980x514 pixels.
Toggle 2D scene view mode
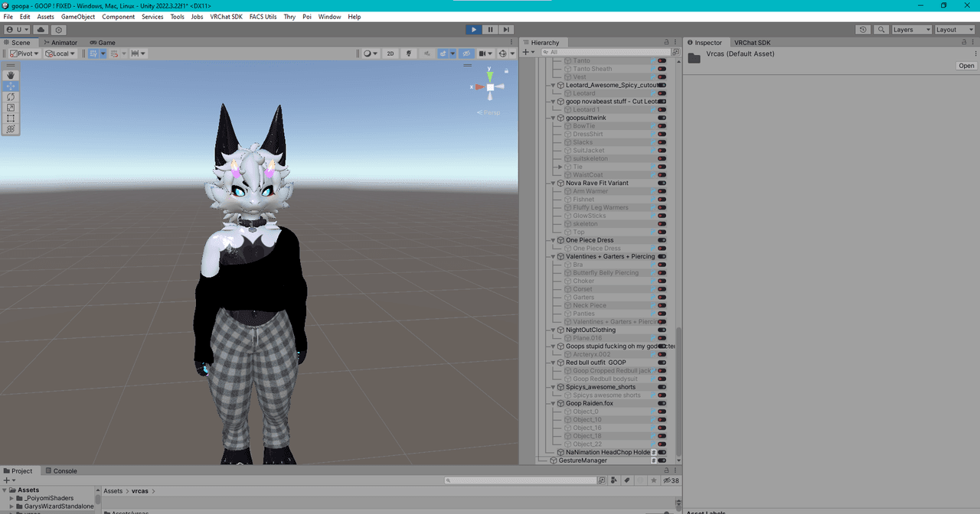coord(390,54)
